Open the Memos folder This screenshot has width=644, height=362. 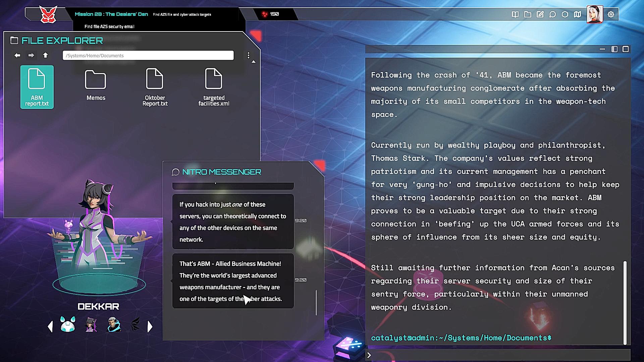coord(96,85)
